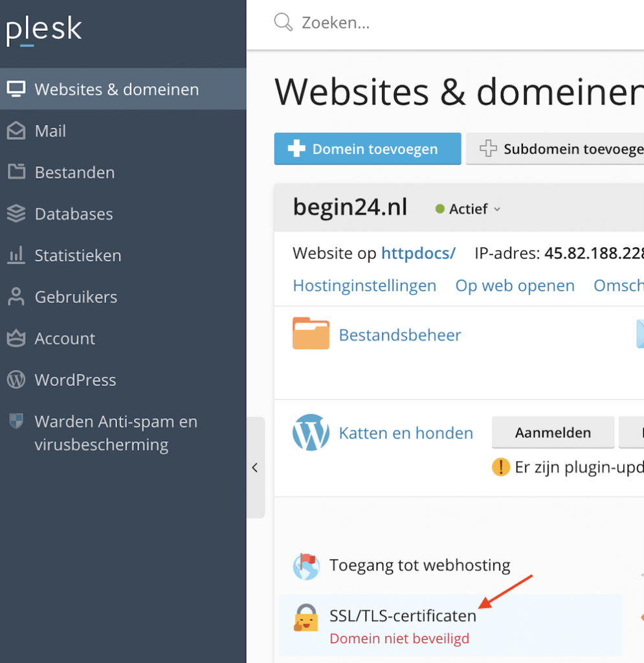Image resolution: width=644 pixels, height=663 pixels.
Task: Open Bestandsbeheer via the folder icon
Action: [x=311, y=334]
